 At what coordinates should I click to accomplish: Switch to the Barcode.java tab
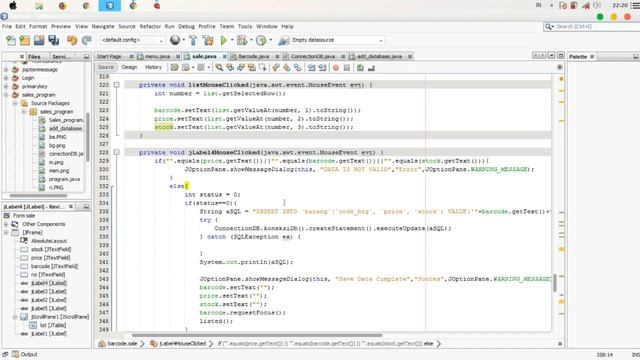tap(253, 56)
